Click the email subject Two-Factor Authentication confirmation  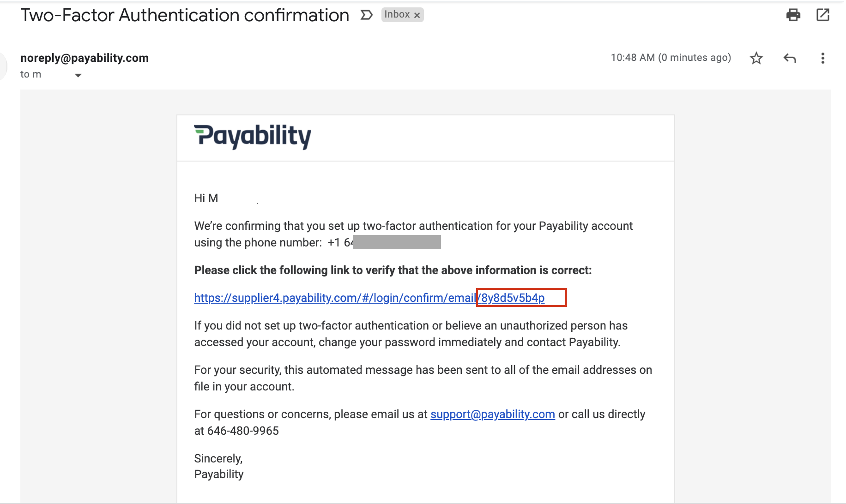pos(185,15)
